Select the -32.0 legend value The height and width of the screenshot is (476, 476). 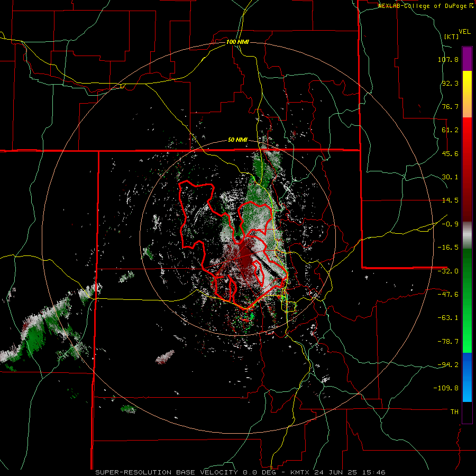448,271
